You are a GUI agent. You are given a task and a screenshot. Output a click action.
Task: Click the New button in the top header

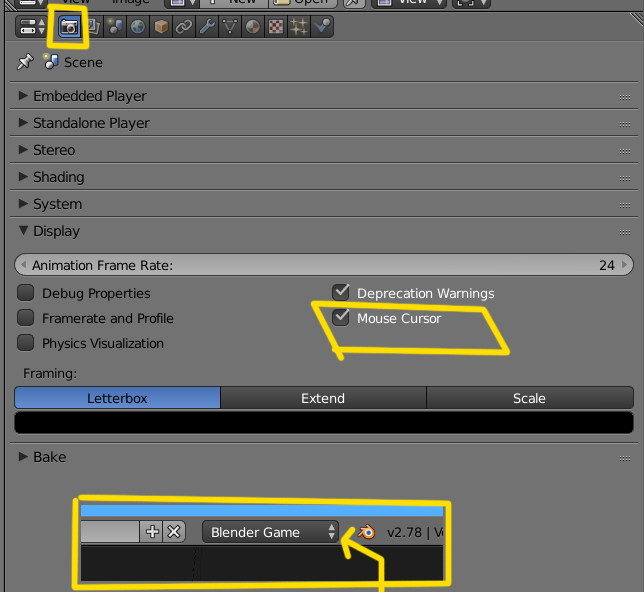(234, 3)
